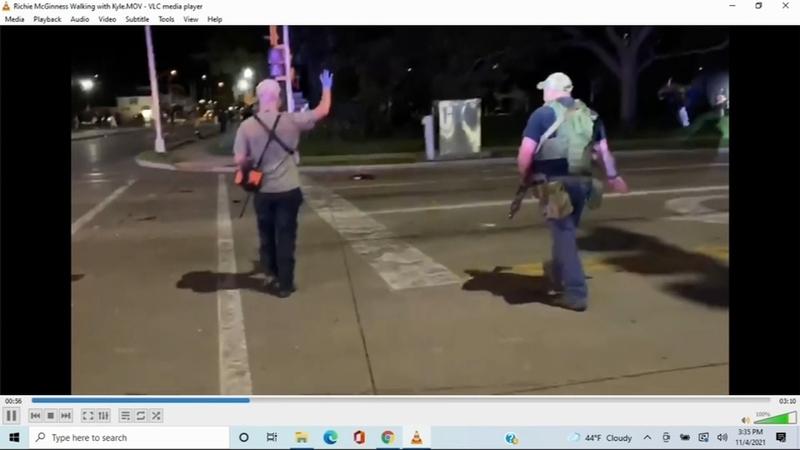Show extended settings and effects
800x450 pixels.
coord(103,415)
